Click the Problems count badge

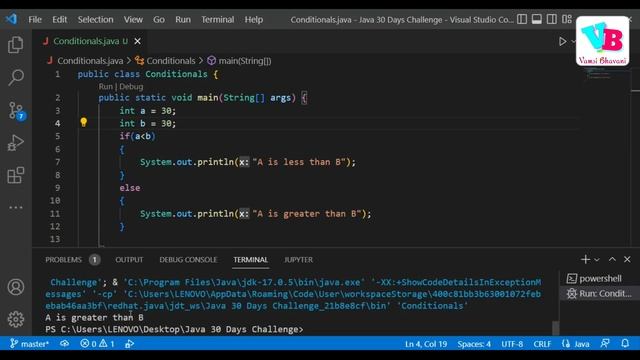click(94, 260)
